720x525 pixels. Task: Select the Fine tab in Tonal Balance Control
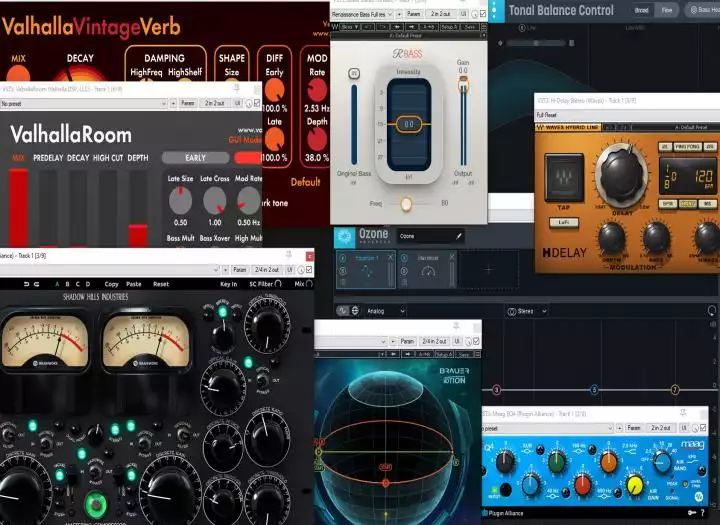(x=667, y=10)
